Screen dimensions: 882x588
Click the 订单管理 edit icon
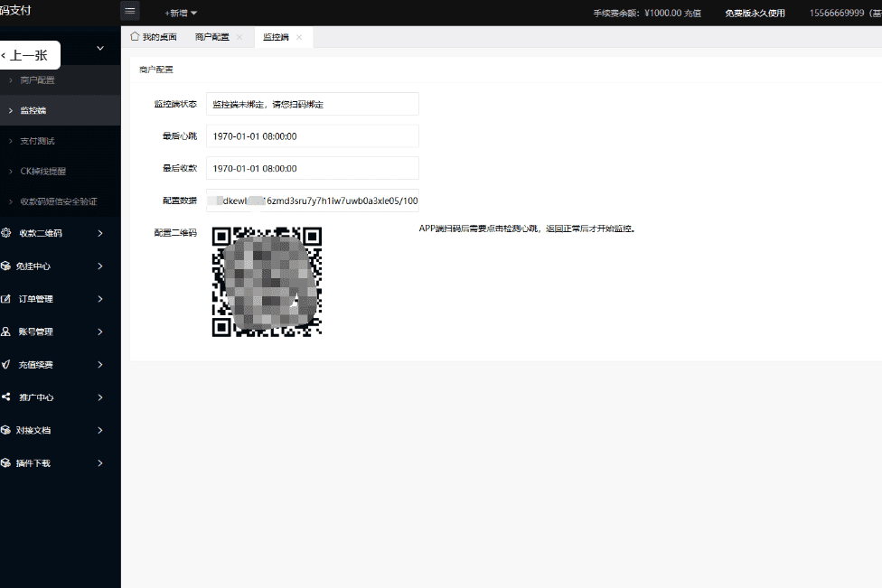pos(5,298)
